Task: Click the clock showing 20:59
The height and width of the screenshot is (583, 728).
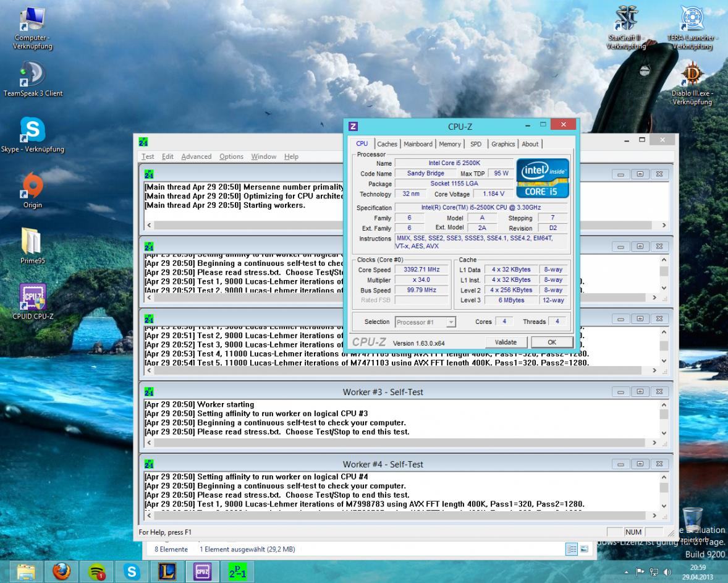Action: [697, 567]
